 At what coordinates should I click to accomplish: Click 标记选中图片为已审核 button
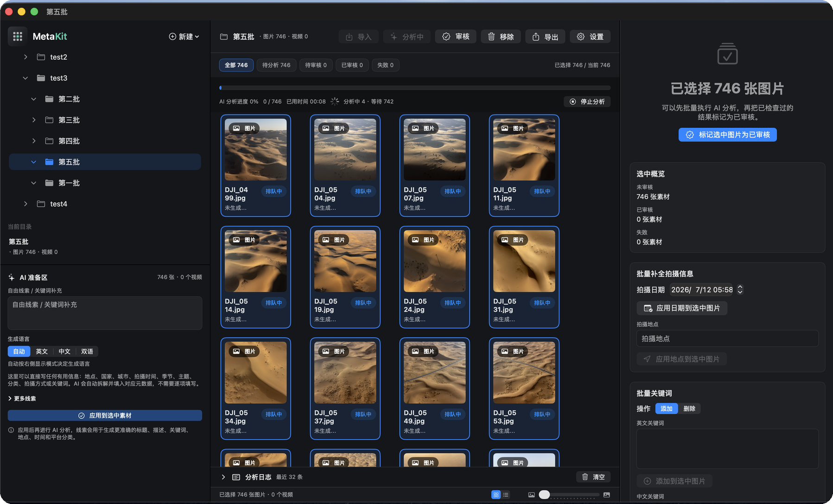click(x=728, y=135)
